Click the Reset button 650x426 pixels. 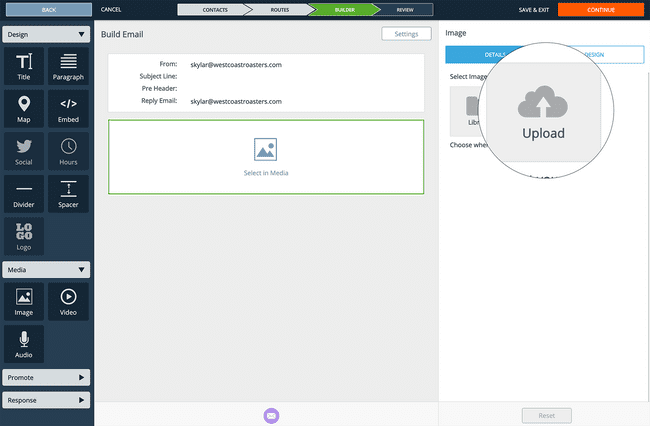546,416
